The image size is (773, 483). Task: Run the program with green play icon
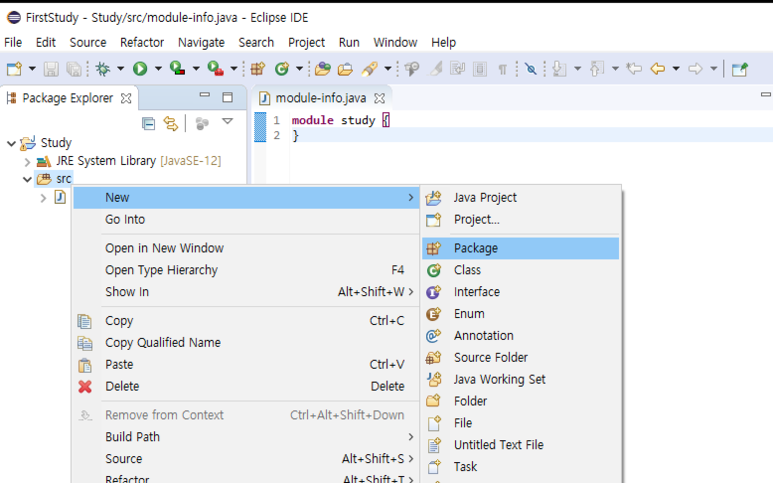click(141, 69)
